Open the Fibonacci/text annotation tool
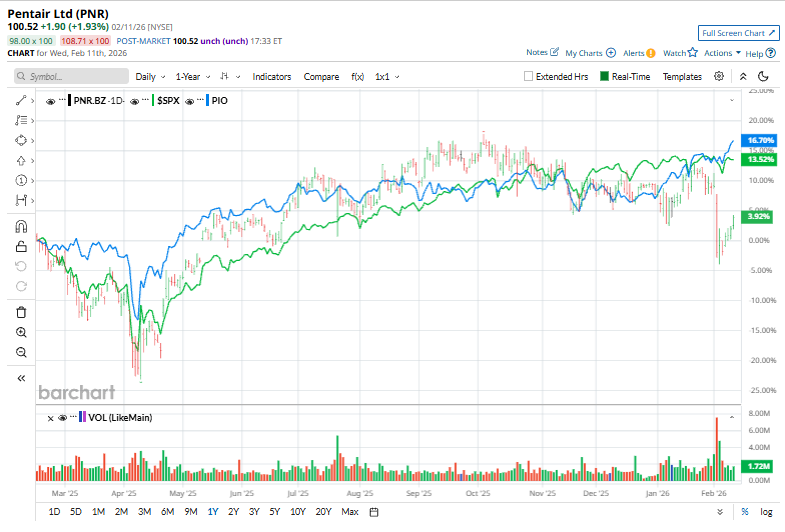The image size is (785, 532). click(x=21, y=121)
